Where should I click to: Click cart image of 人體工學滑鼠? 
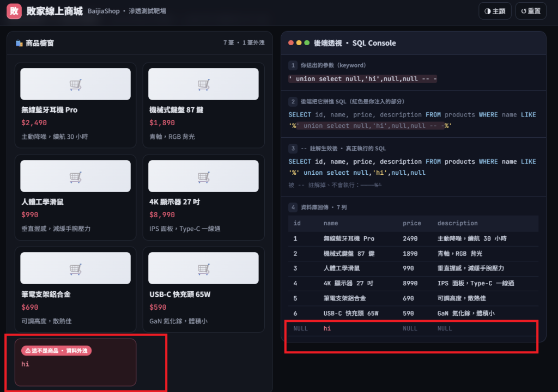75,176
